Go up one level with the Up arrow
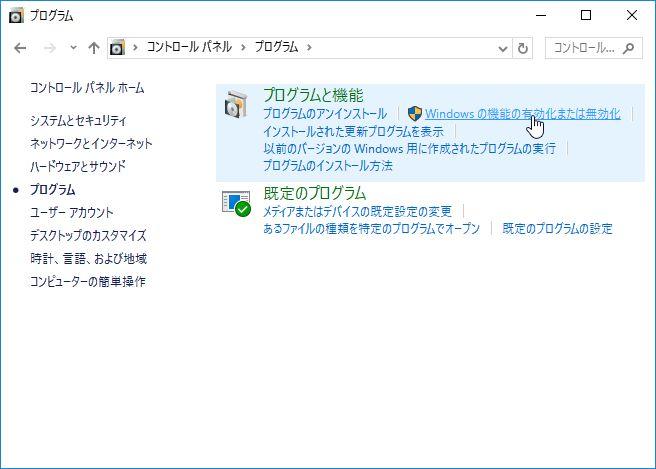 [x=94, y=48]
